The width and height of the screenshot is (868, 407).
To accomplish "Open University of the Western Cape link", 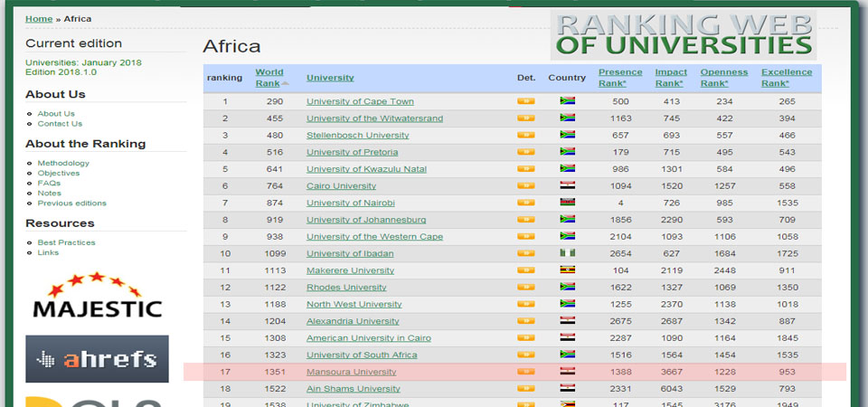I will (374, 236).
